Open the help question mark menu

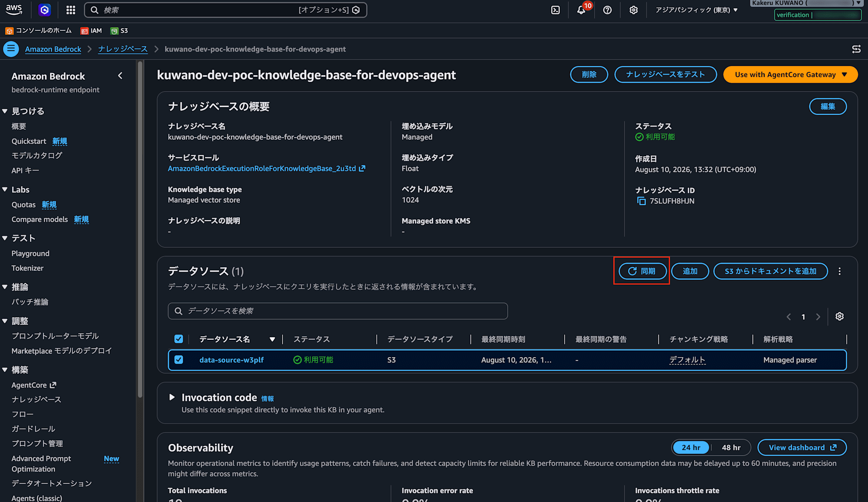click(x=608, y=10)
